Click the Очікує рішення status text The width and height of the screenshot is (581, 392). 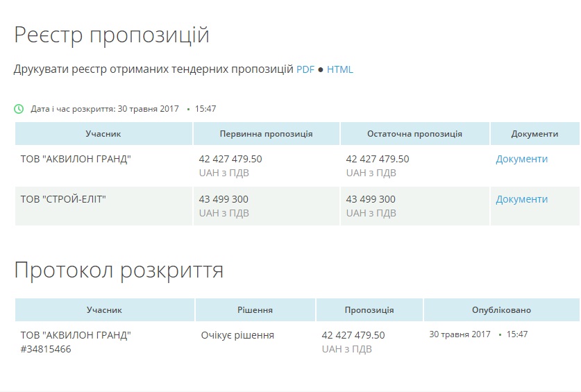237,335
